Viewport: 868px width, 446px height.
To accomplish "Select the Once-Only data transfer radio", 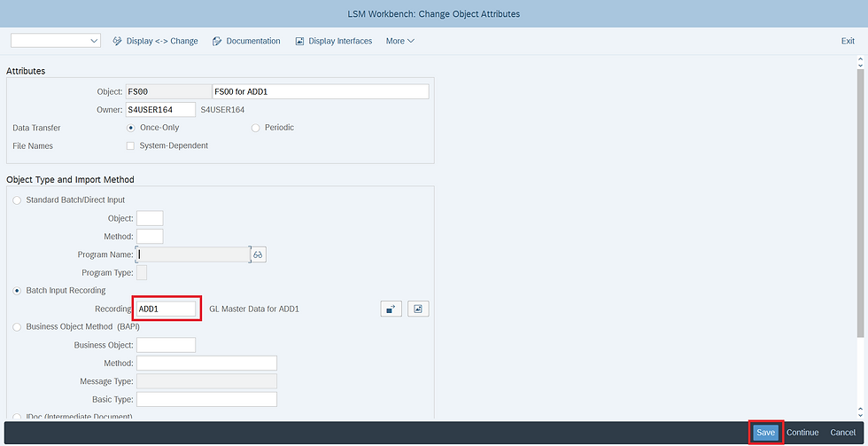I will [x=131, y=128].
